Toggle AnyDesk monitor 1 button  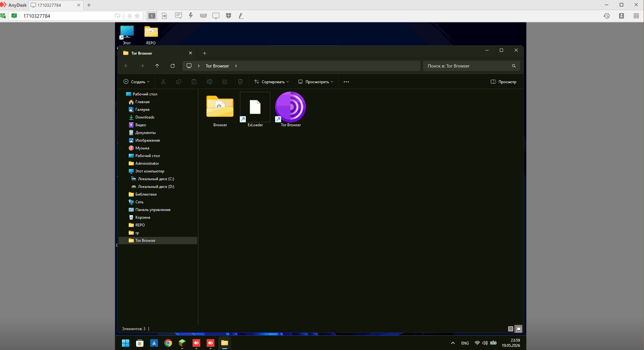tap(152, 16)
